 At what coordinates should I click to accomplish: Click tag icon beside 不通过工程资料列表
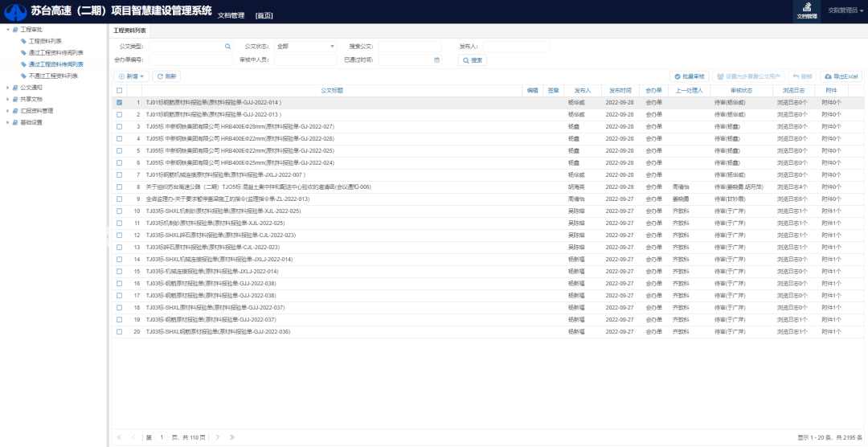pos(23,76)
